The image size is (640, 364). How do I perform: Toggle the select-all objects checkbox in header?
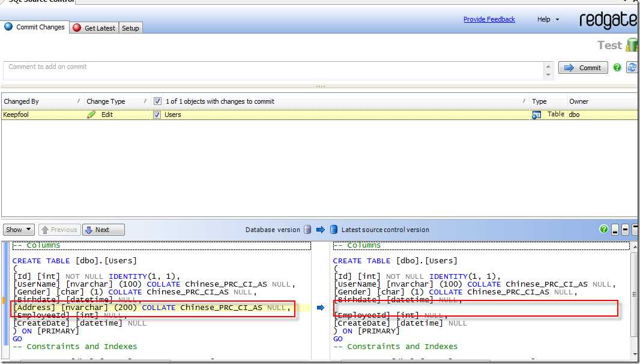click(157, 101)
